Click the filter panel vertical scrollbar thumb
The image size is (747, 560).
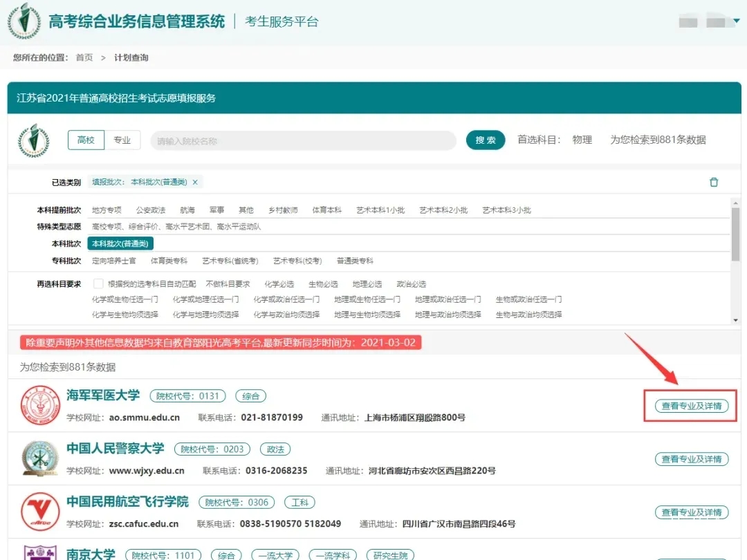click(736, 235)
